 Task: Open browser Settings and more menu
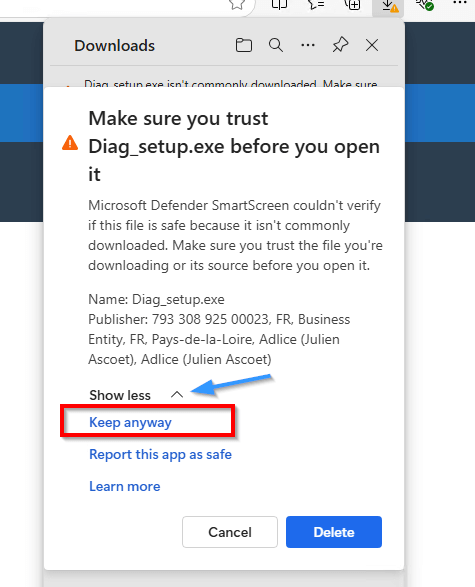(x=460, y=3)
